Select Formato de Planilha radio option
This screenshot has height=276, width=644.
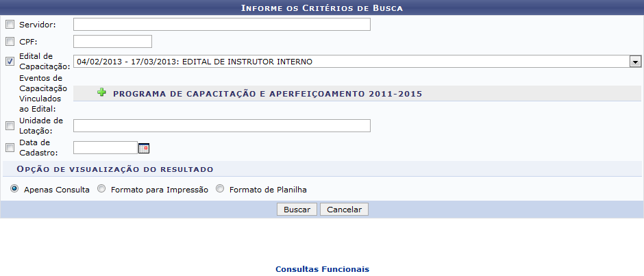[x=220, y=189]
